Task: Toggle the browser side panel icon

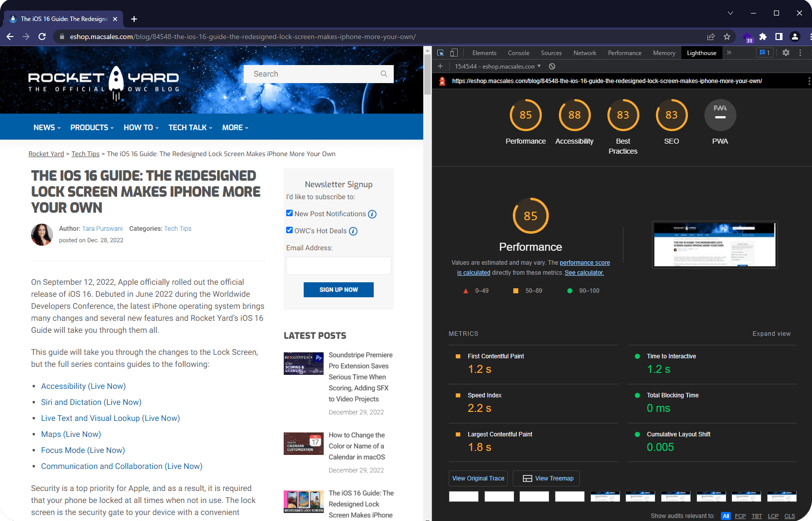Action: click(x=779, y=37)
